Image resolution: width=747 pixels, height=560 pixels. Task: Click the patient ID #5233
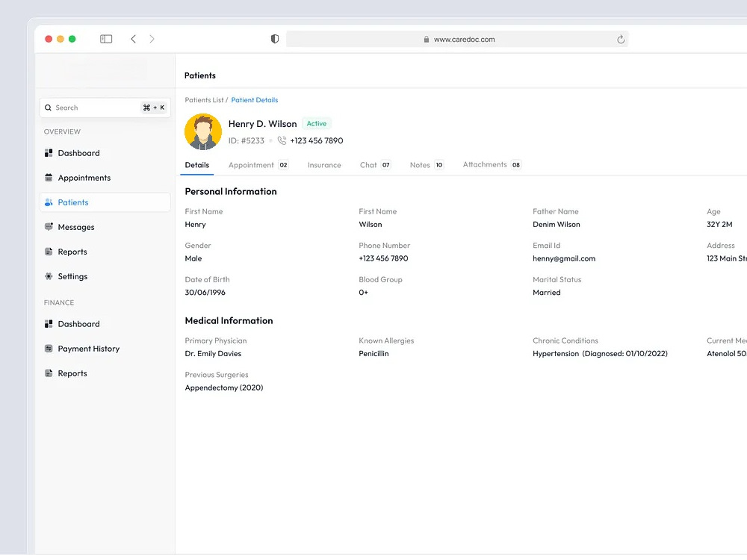coord(246,140)
